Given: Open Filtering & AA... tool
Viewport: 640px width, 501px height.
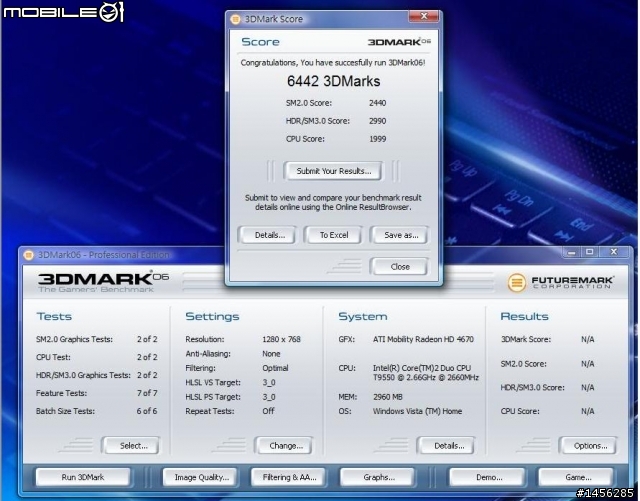Looking at the screenshot, I should [288, 477].
